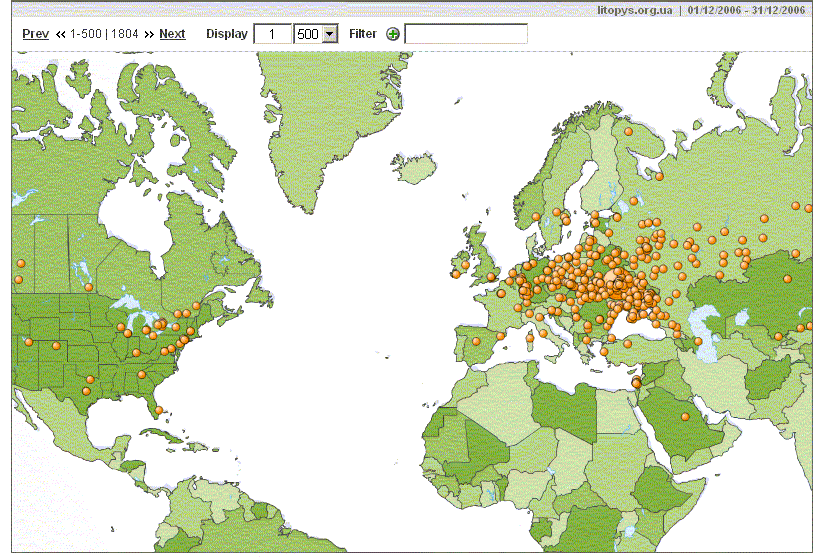This screenshot has height=560, width=820.
Task: Click the orange marker in Portugal
Action: [x=476, y=341]
